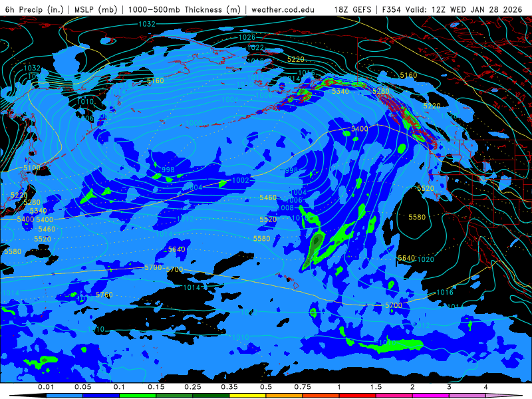This screenshot has height=399, width=532.
Task: Click the '5760' thickness contour label
Action: click(104, 295)
